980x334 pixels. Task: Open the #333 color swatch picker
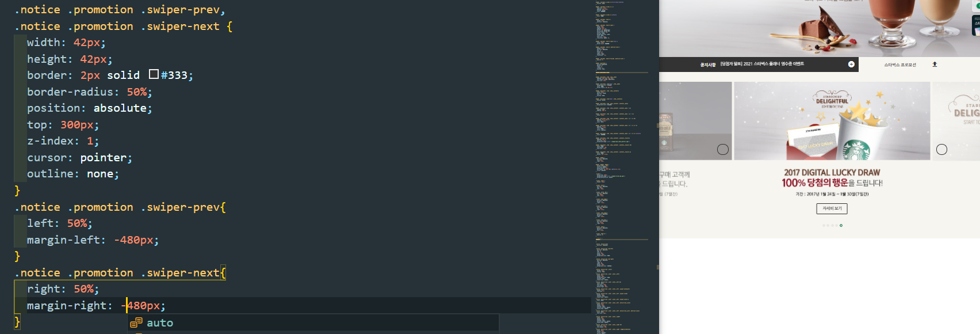(154, 74)
